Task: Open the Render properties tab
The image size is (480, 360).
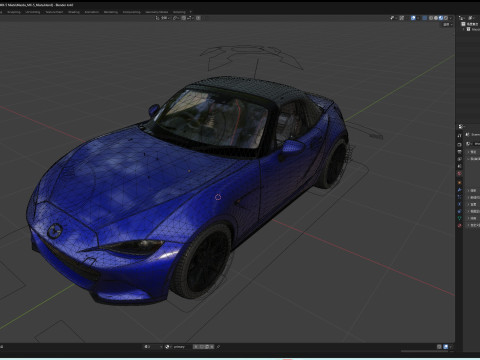Action: pos(459,145)
